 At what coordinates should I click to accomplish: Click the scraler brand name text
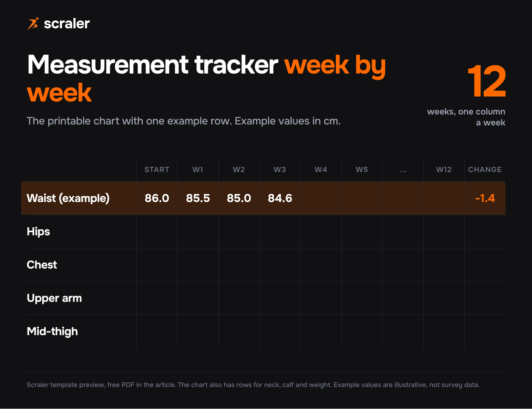click(67, 24)
